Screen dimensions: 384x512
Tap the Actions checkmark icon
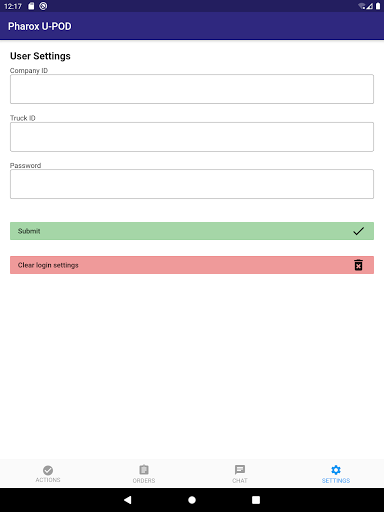pyautogui.click(x=48, y=470)
